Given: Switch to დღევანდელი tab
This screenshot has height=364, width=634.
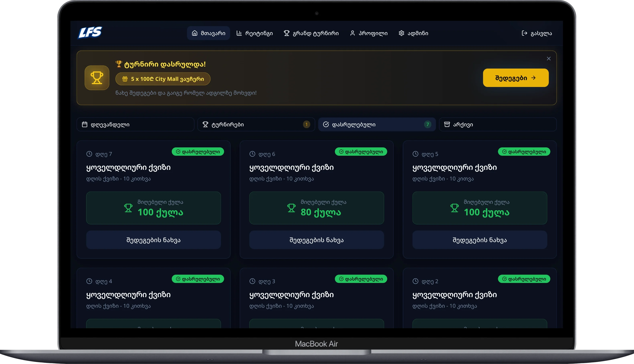Looking at the screenshot, I should [135, 124].
